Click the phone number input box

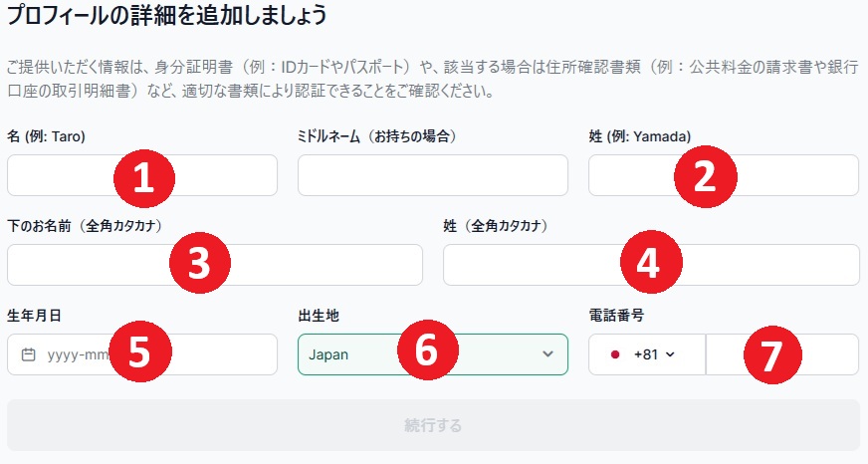point(782,354)
